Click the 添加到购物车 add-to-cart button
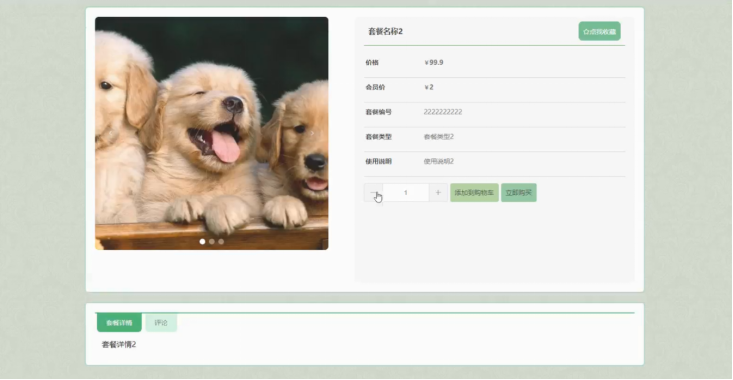 pyautogui.click(x=474, y=193)
